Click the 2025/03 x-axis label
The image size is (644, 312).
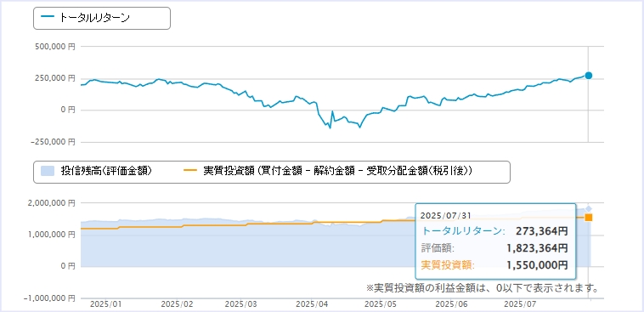click(241, 304)
